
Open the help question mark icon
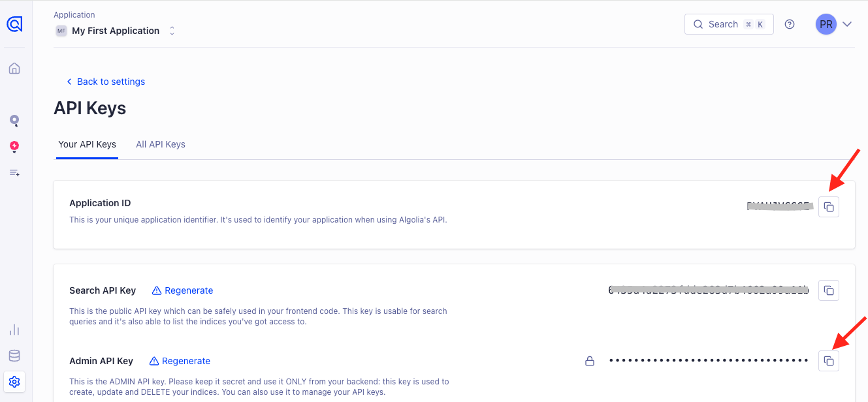pos(790,24)
